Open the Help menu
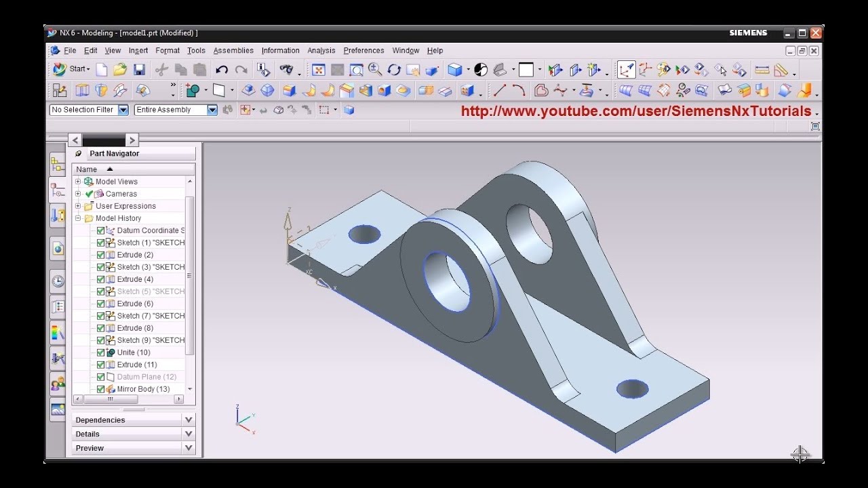The height and width of the screenshot is (488, 868). coord(435,51)
